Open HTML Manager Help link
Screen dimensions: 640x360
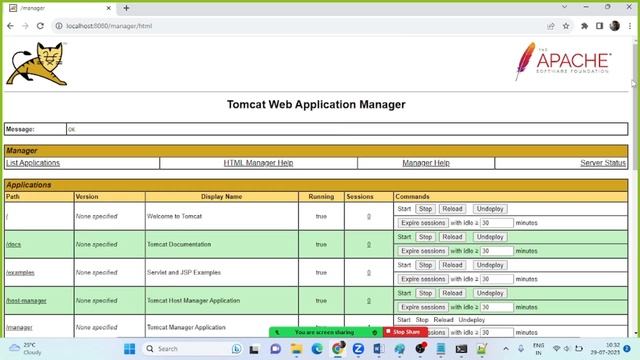pyautogui.click(x=258, y=163)
